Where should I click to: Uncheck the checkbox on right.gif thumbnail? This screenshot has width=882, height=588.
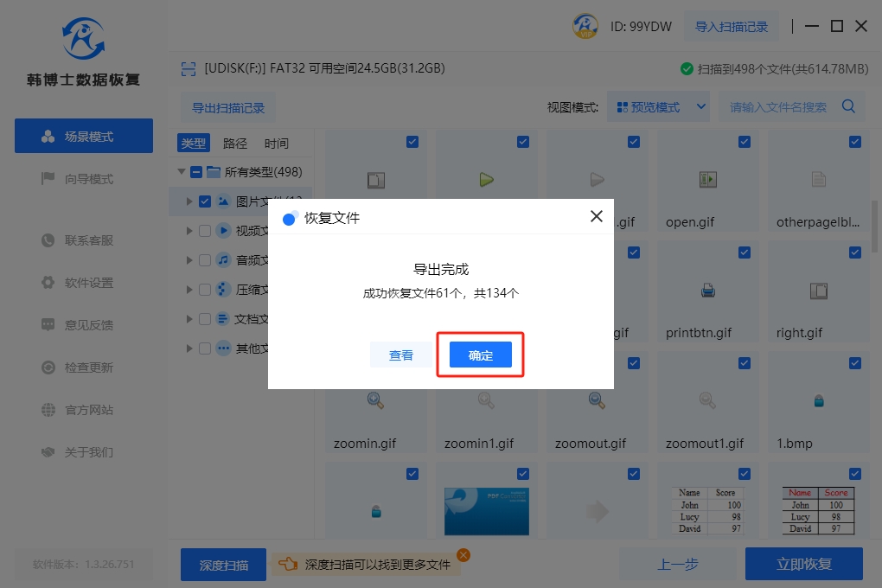[854, 252]
